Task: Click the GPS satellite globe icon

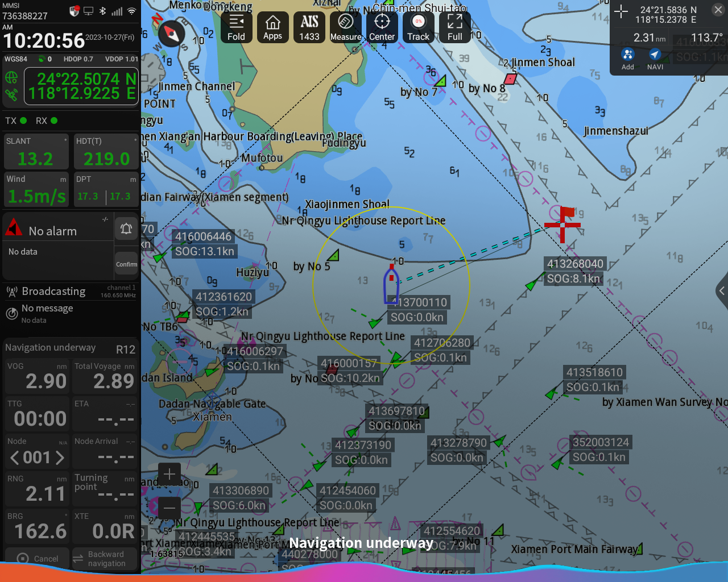Action: [11, 78]
